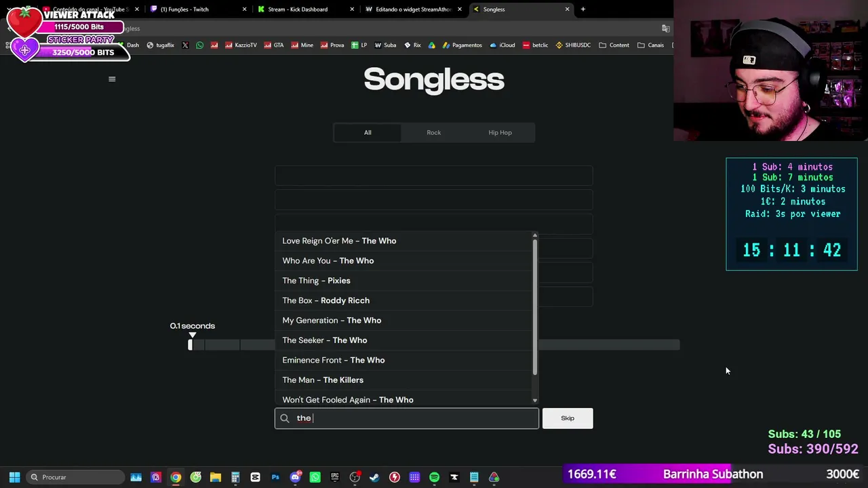Click the translate page icon in address bar

(x=666, y=28)
